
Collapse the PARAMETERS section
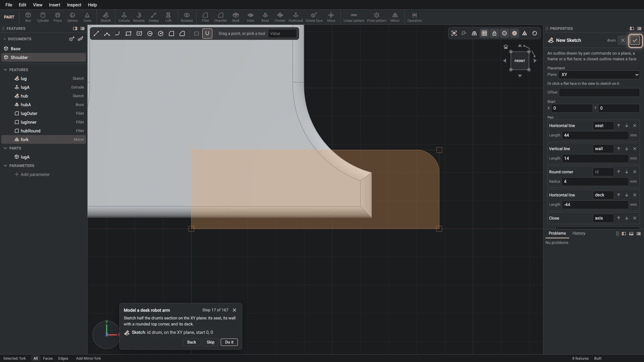(5, 166)
